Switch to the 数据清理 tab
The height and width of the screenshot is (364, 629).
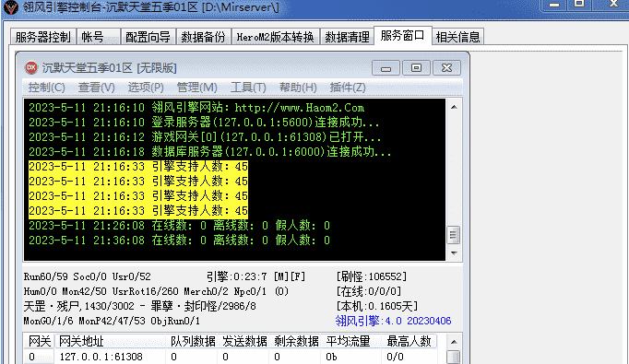click(x=347, y=37)
